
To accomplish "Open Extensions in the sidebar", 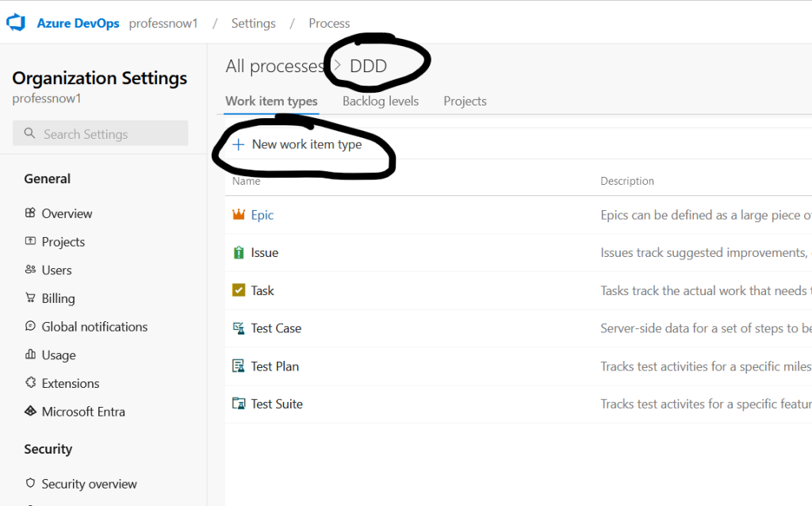I will pyautogui.click(x=71, y=383).
